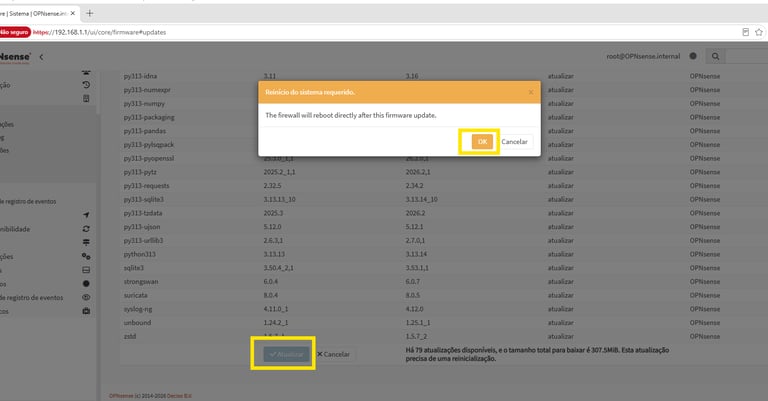This screenshot has height=401, width=768.
Task: Open the Deciso B.V. footer link
Action: pyautogui.click(x=179, y=396)
